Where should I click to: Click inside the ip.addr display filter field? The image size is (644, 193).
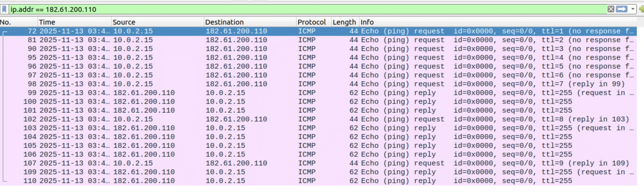coord(293,9)
